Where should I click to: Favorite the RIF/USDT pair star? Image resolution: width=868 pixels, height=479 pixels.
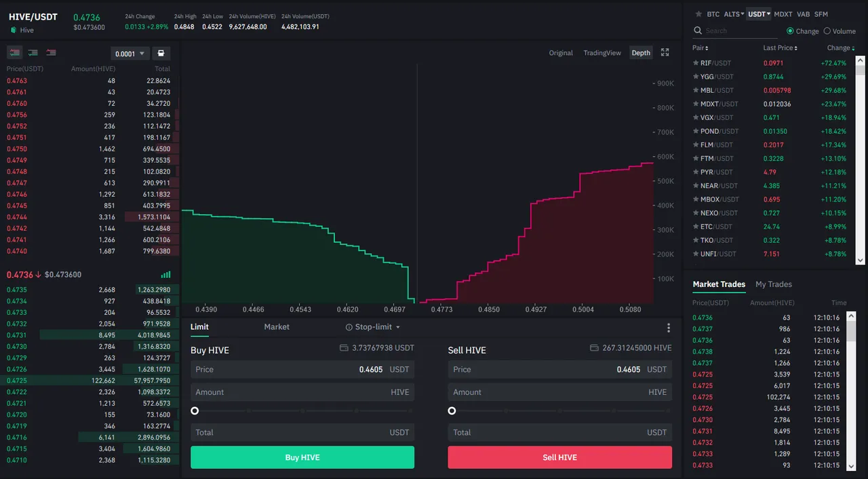696,63
